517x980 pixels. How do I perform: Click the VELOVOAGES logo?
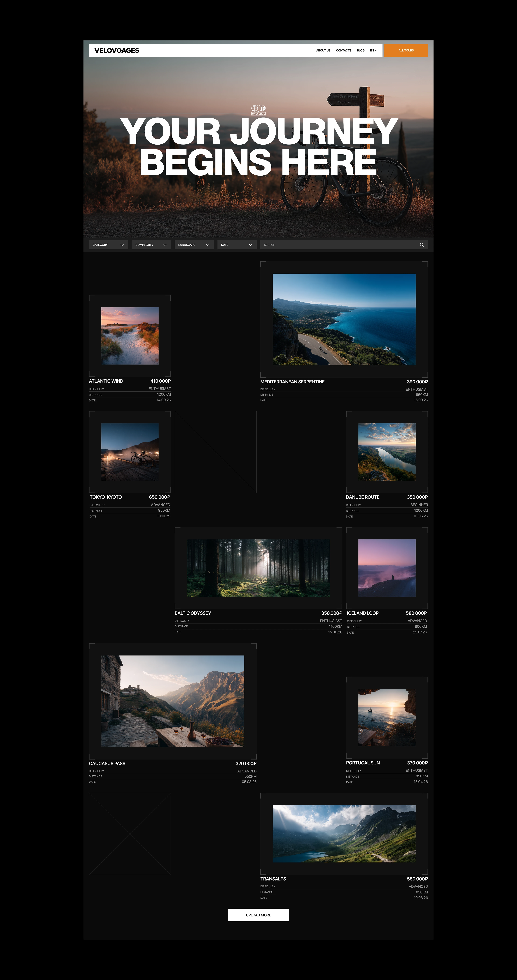coord(117,51)
